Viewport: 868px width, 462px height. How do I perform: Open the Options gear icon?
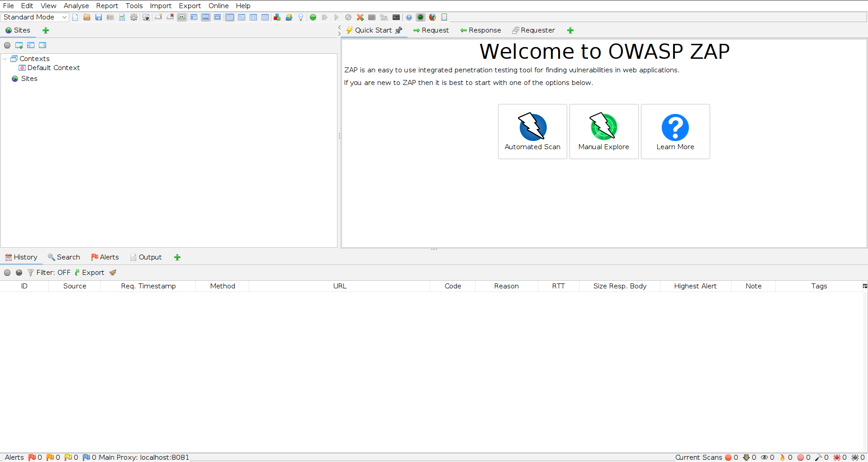(x=134, y=17)
